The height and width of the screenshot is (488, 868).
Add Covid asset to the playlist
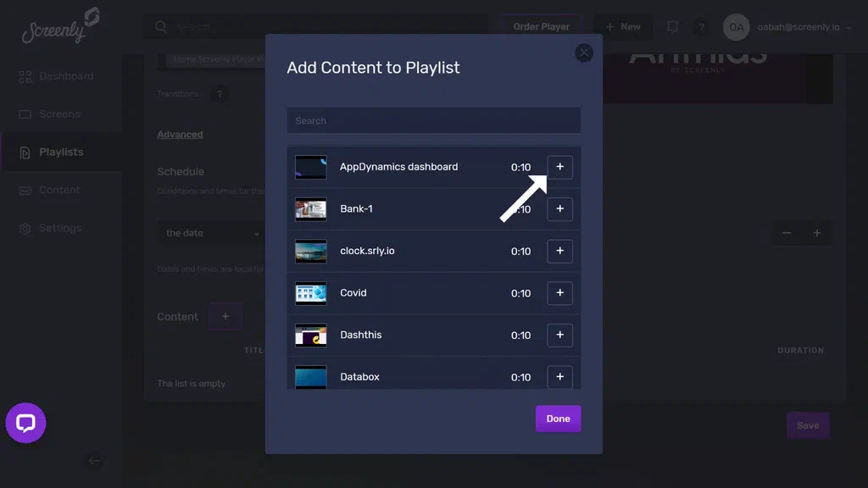point(559,292)
